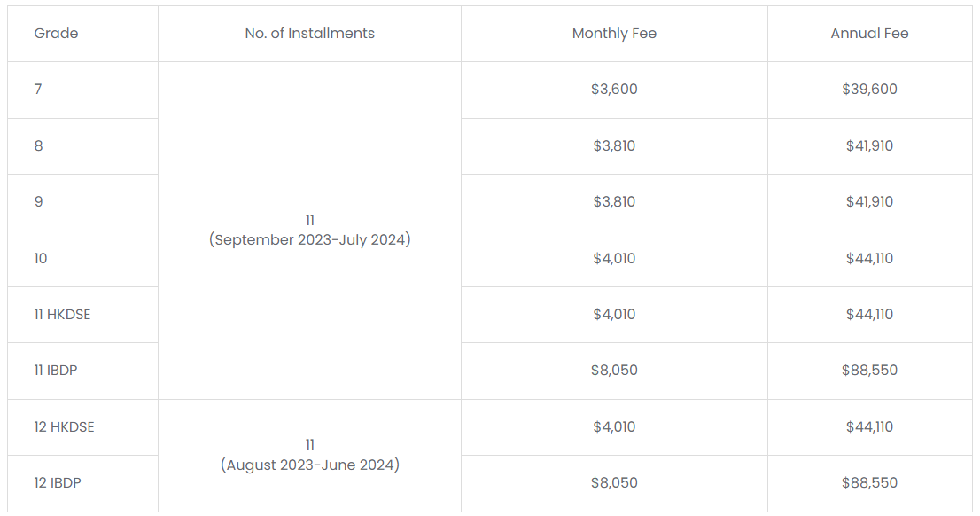Viewport: 980px width, 516px height.
Task: Click 11 IBDP's $8,050 monthly fee
Action: click(614, 371)
